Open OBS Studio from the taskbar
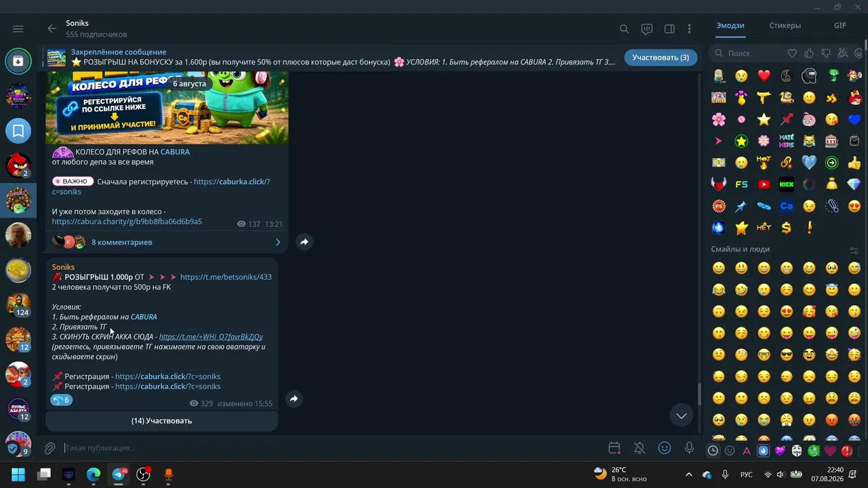Image resolution: width=868 pixels, height=488 pixels. 144,474
